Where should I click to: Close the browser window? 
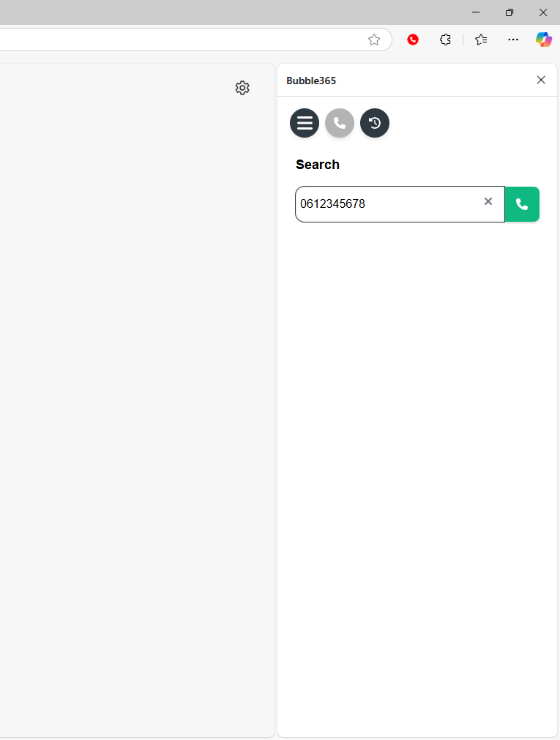click(x=543, y=12)
